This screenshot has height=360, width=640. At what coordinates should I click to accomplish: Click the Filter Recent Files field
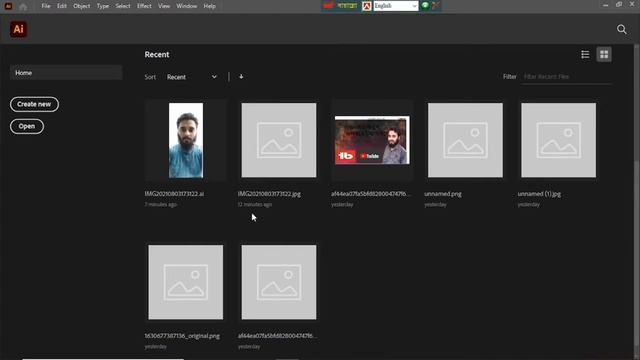(567, 77)
